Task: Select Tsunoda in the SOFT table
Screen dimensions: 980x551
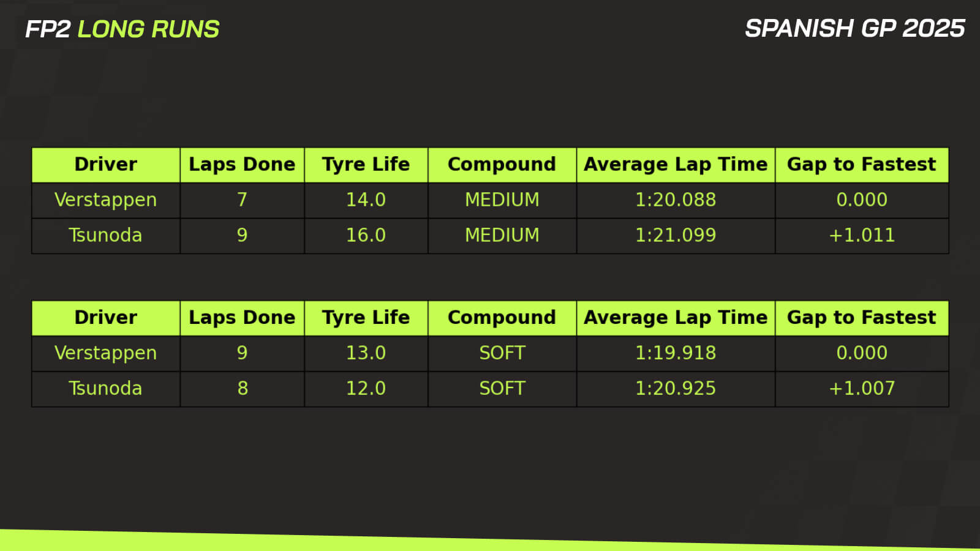Action: point(105,389)
